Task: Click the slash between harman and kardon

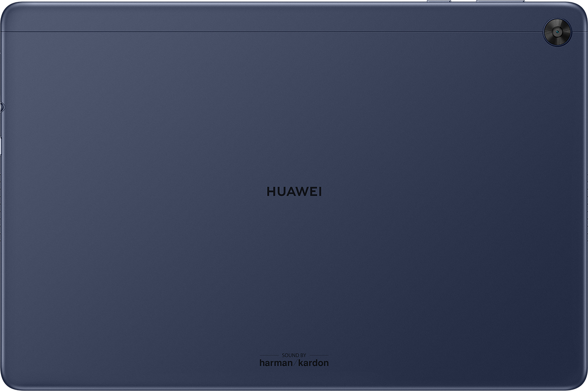Action: tap(294, 363)
